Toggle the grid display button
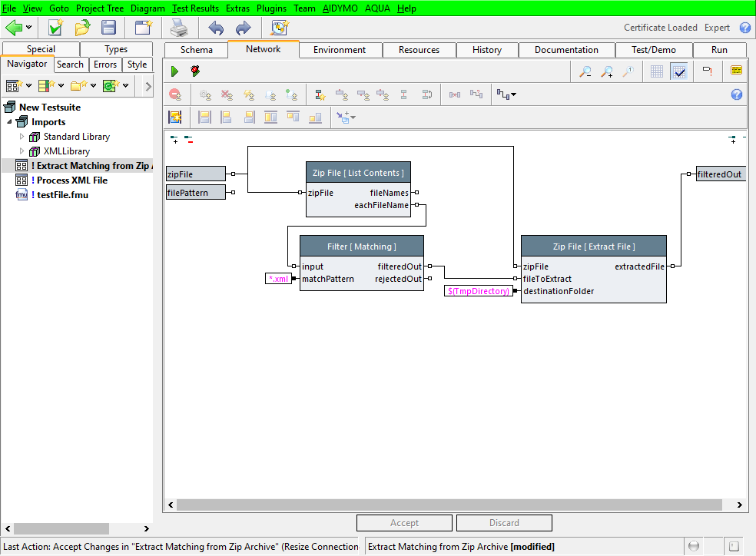 point(657,71)
